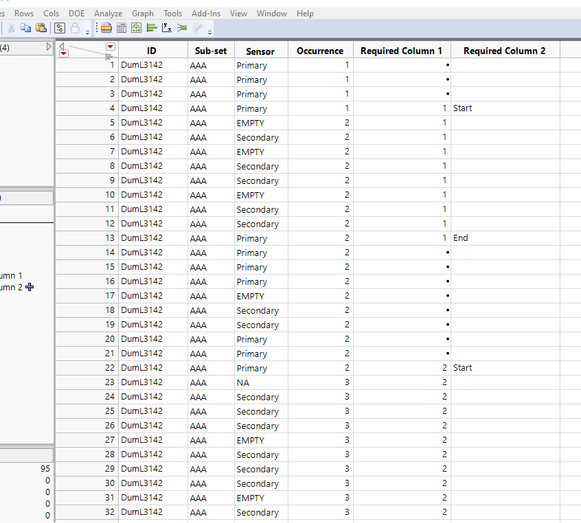Open the Graph menu

point(143,14)
